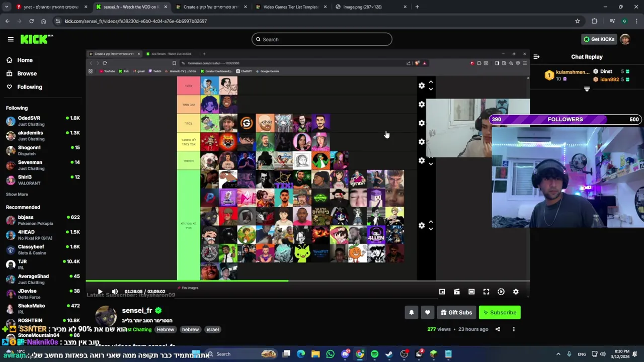
Task: Open JDevise recommended channel
Action: [x=43, y=294]
